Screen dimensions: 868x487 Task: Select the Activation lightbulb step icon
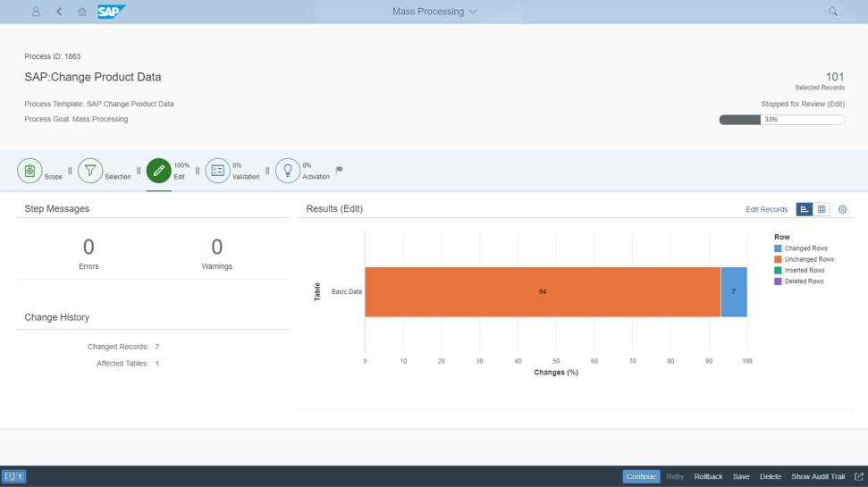pyautogui.click(x=287, y=171)
